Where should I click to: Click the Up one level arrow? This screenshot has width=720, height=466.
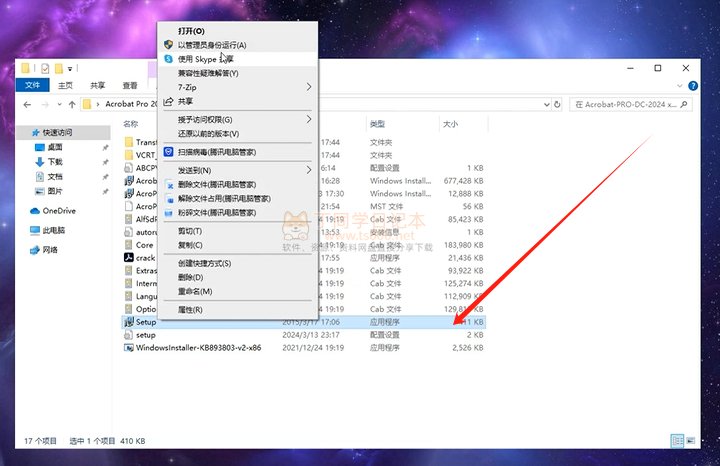72,105
